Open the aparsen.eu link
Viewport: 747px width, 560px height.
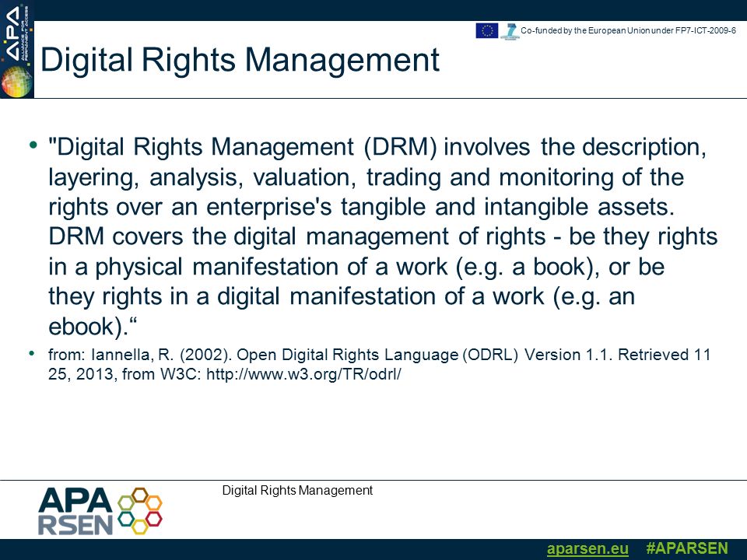click(x=587, y=548)
